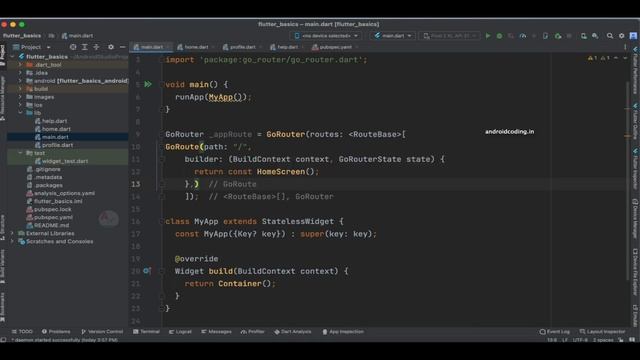Image resolution: width=640 pixels, height=360 pixels.
Task: Click the UTF-8 encoding in status bar
Action: 580,340
